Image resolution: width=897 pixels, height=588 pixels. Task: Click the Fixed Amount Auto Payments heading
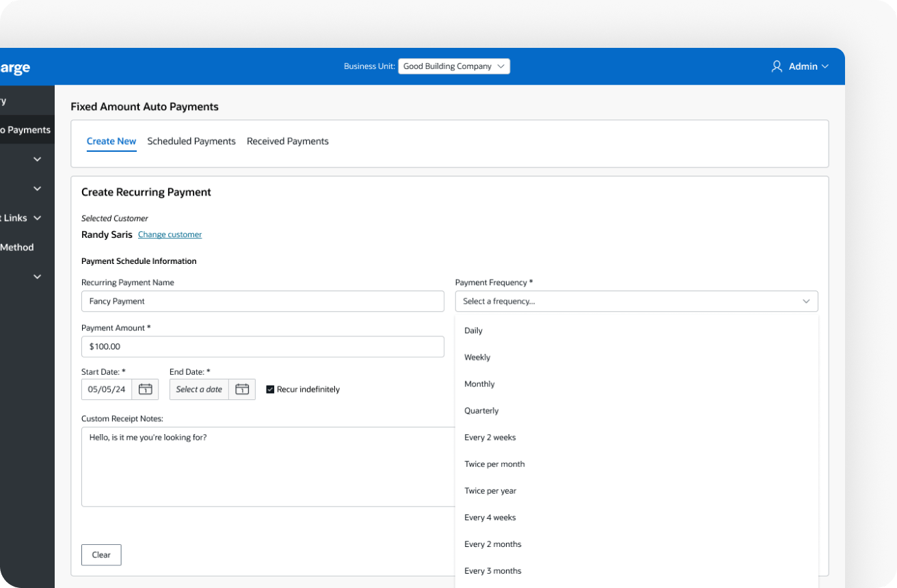145,107
